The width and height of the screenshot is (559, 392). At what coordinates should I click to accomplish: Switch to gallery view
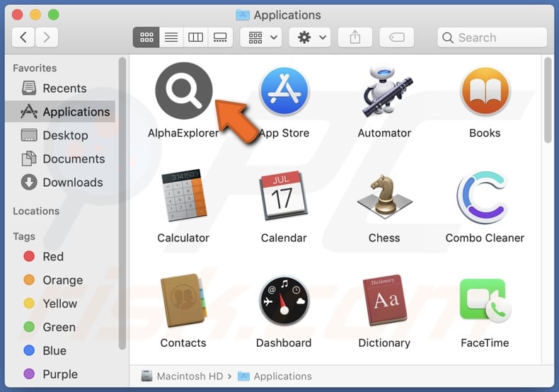point(220,37)
